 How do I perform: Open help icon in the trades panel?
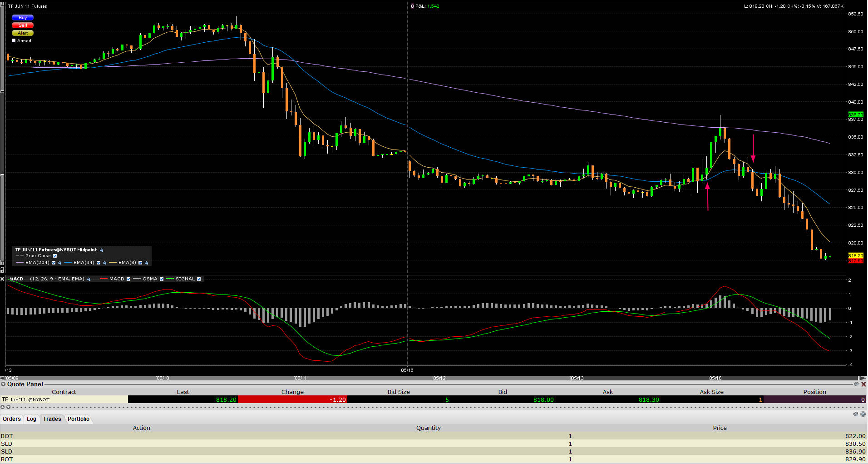point(863,414)
